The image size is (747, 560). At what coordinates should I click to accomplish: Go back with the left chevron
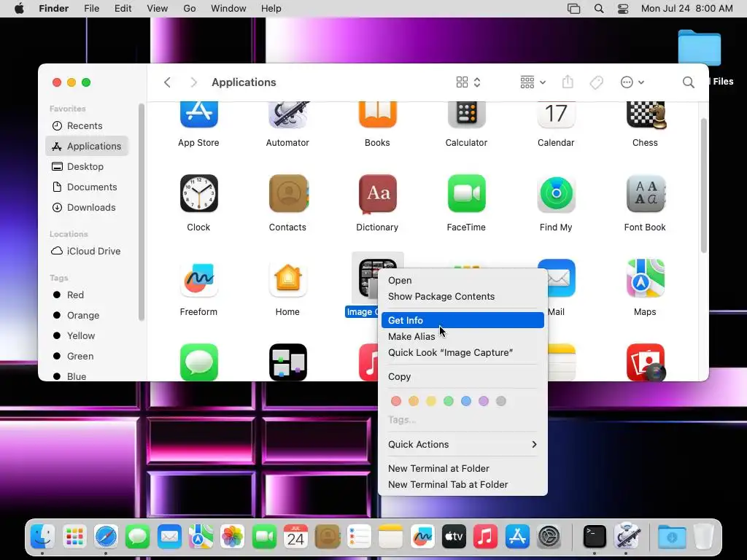click(167, 82)
